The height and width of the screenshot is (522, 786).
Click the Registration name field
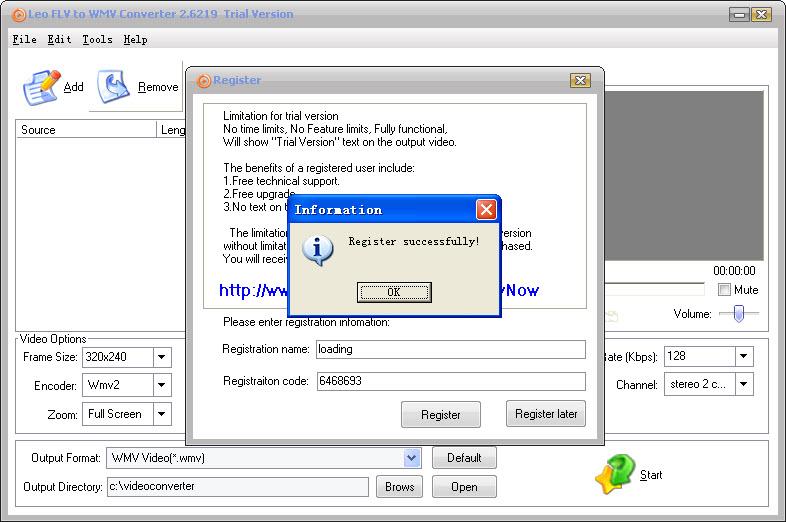(451, 350)
